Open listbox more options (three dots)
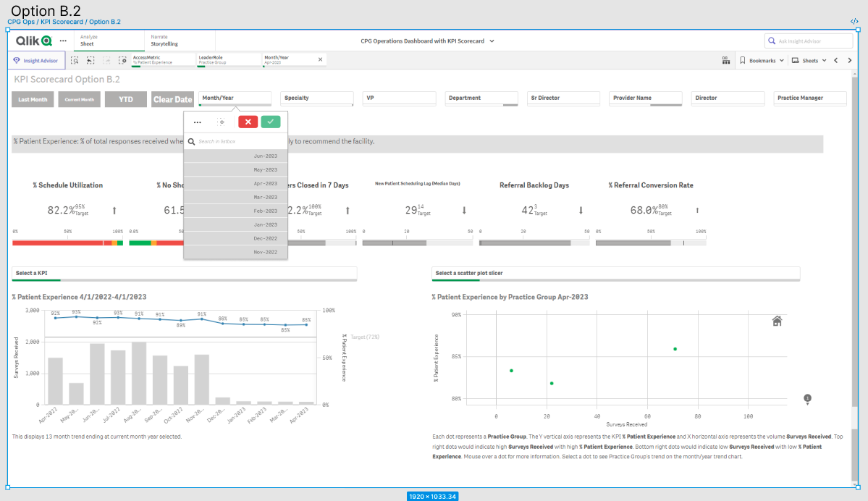868x501 pixels. coord(198,122)
